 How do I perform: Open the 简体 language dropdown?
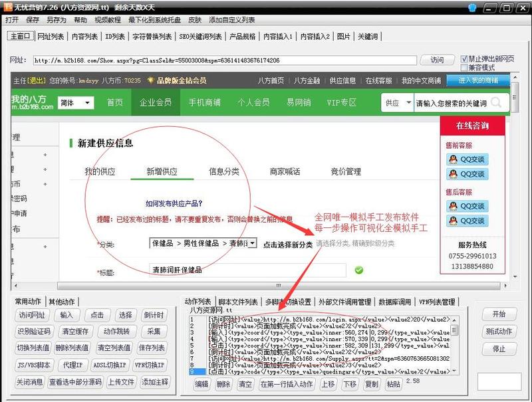pyautogui.click(x=76, y=103)
